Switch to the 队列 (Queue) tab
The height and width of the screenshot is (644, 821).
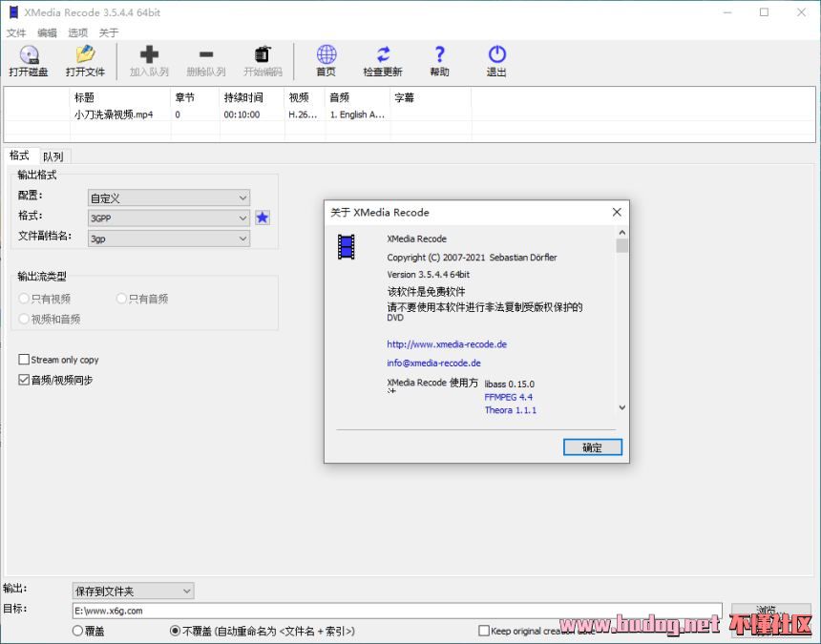click(53, 156)
